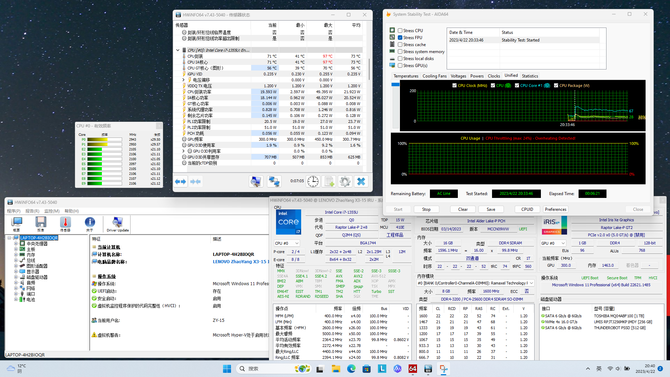
Task: Click the Save button in AIDA64
Action: pyautogui.click(x=491, y=209)
